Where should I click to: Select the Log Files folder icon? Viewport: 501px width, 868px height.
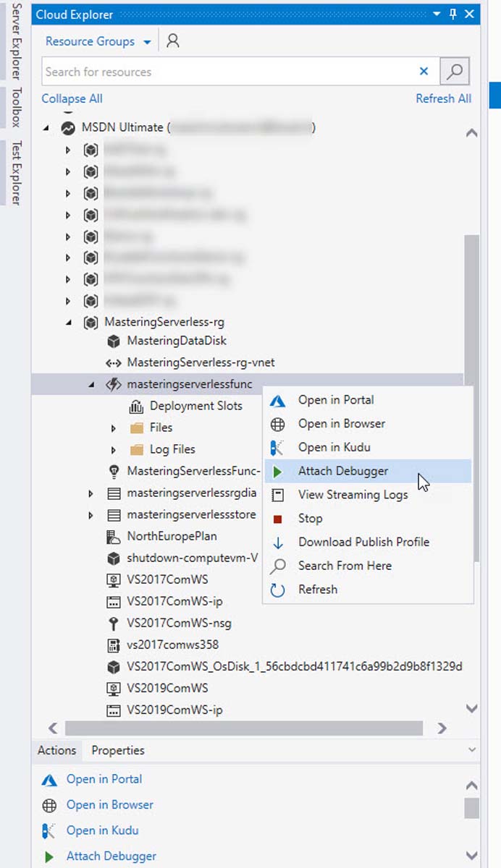(x=136, y=449)
